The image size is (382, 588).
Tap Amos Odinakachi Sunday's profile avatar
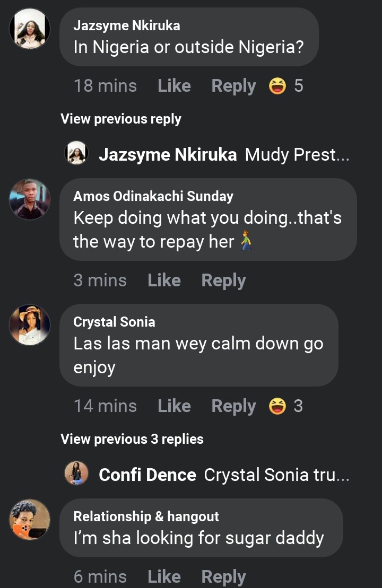tap(30, 199)
